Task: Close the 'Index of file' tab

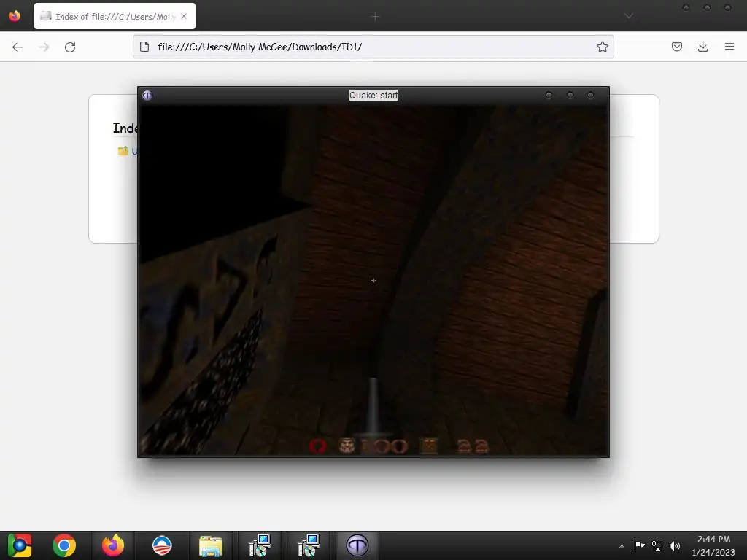Action: (x=184, y=16)
